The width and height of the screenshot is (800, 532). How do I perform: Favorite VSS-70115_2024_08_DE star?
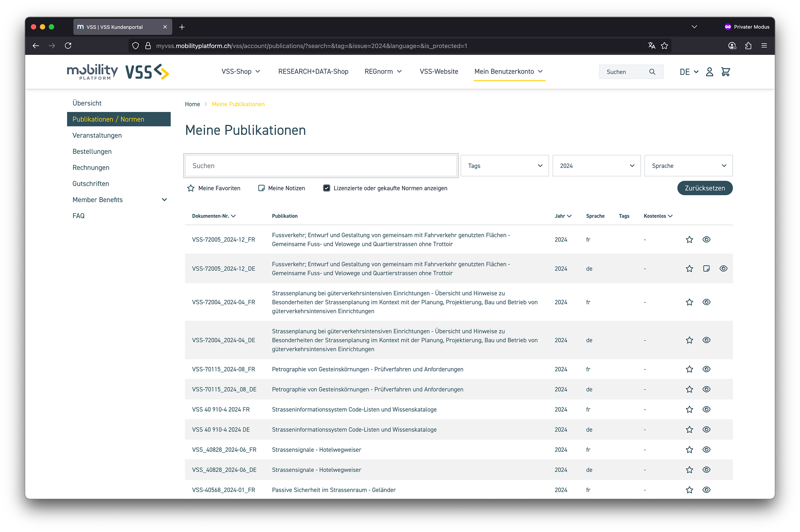[689, 389]
